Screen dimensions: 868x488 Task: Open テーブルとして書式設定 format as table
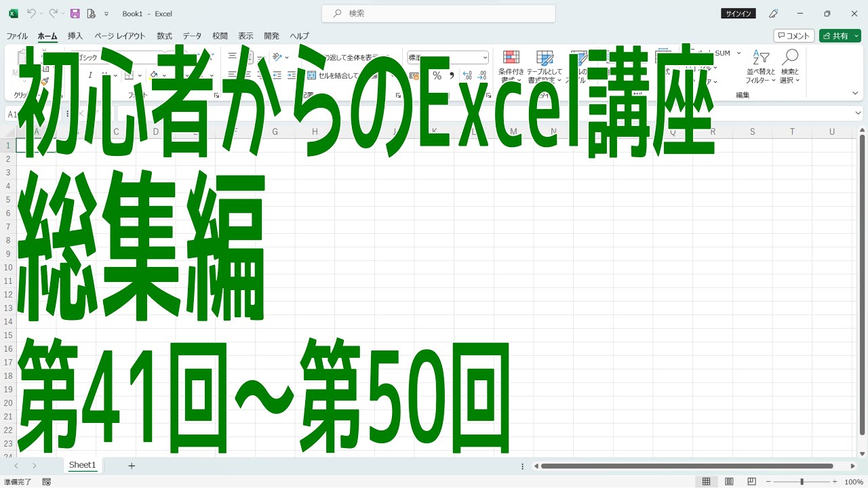(x=545, y=66)
